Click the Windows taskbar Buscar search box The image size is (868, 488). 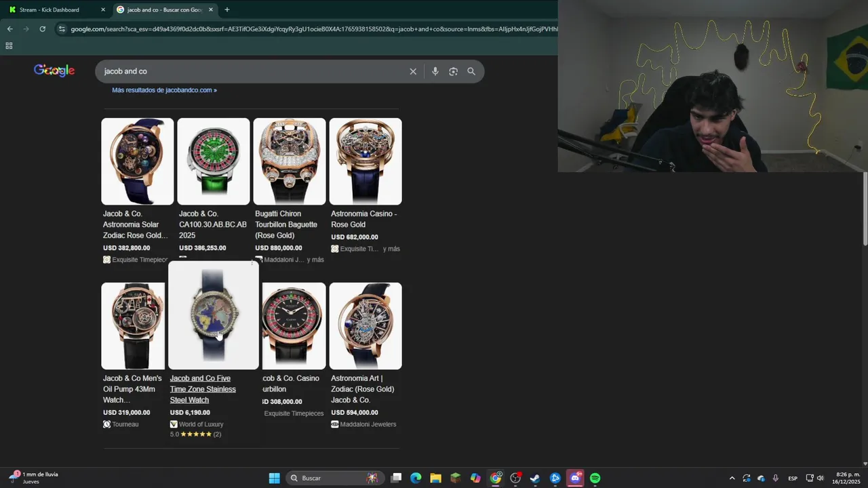tap(334, 478)
